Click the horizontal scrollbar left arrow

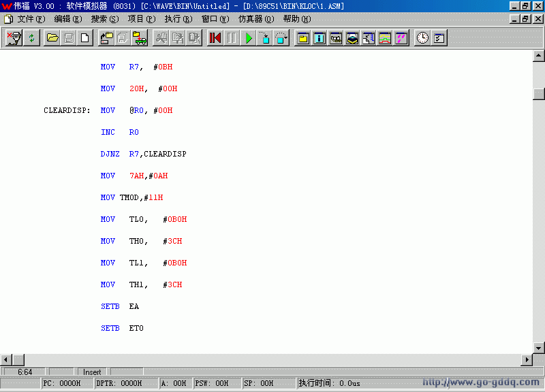pos(6,360)
